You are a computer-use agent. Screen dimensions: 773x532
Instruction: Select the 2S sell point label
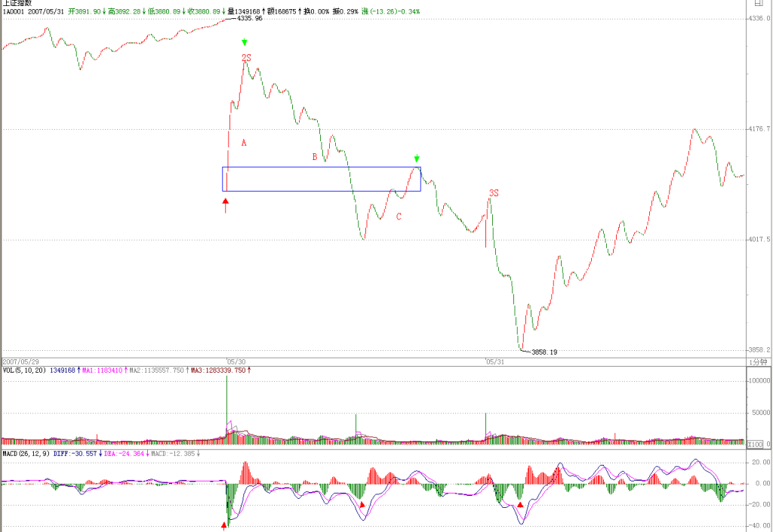246,58
